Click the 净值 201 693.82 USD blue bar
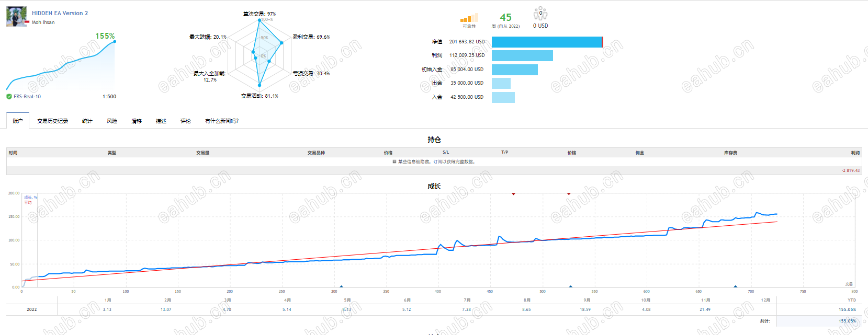 547,42
